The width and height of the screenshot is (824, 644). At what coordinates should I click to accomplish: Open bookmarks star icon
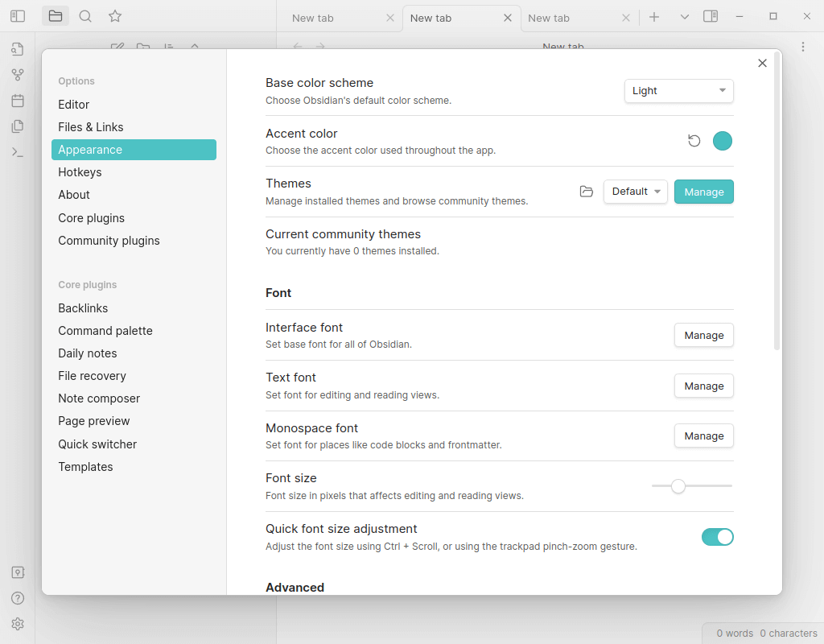click(x=115, y=16)
